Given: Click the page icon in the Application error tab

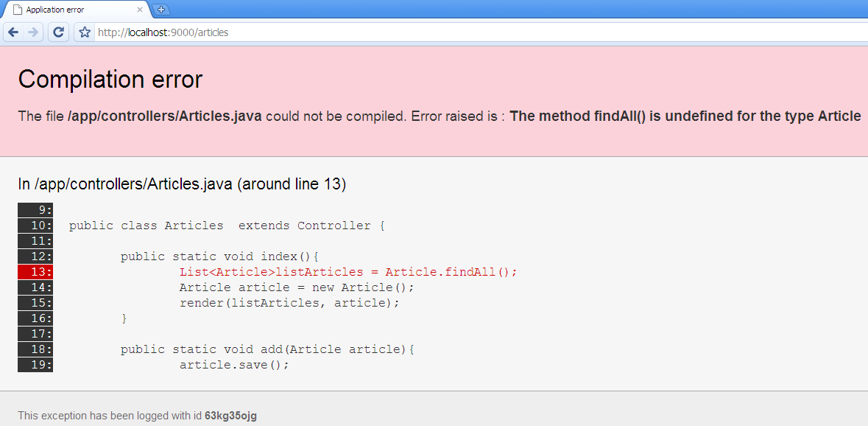Looking at the screenshot, I should [x=17, y=10].
